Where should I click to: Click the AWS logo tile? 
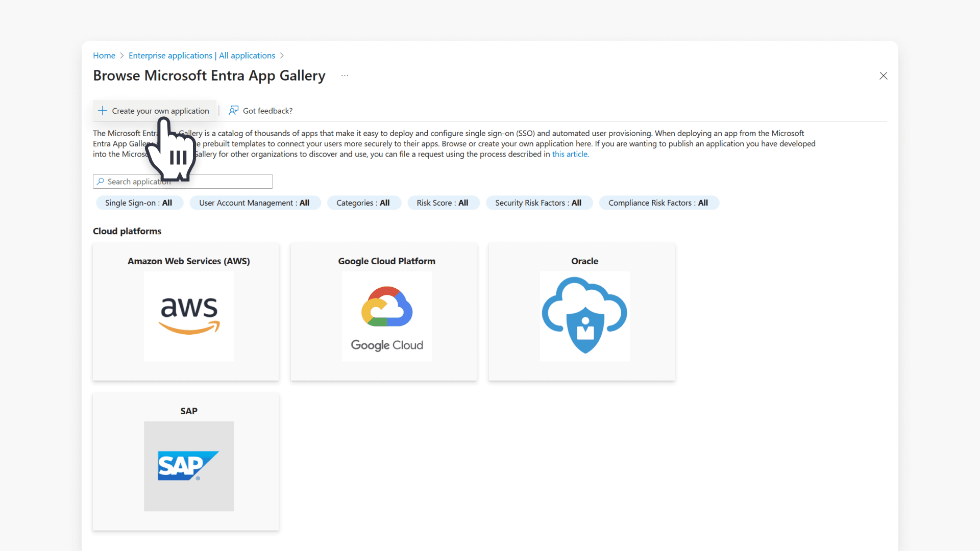188,316
